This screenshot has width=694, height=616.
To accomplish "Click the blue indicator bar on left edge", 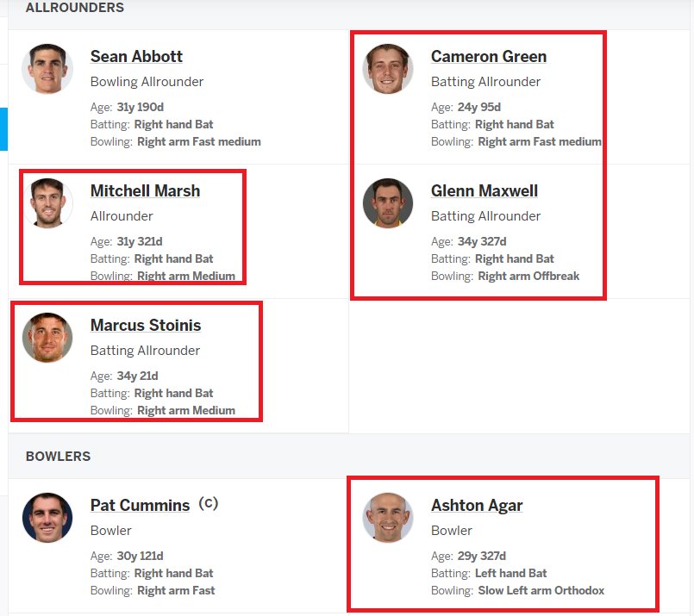I will click(3, 129).
